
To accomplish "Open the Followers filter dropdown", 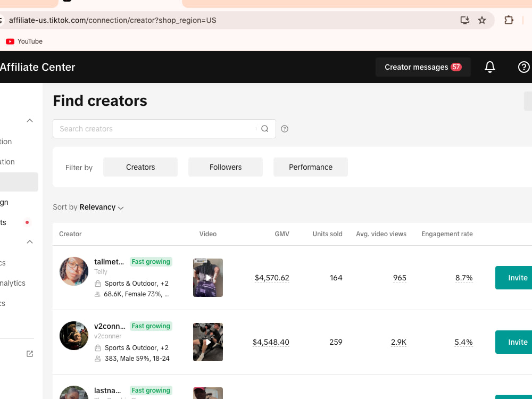I will 226,167.
